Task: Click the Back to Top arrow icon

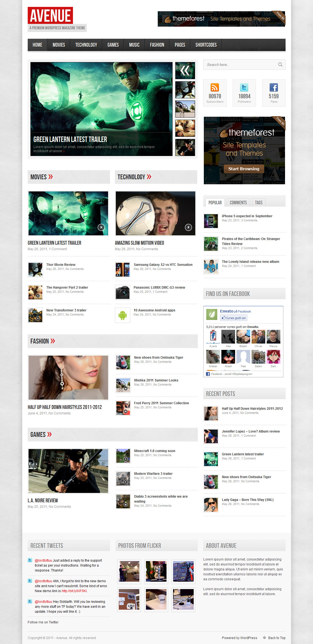Action: click(x=264, y=638)
